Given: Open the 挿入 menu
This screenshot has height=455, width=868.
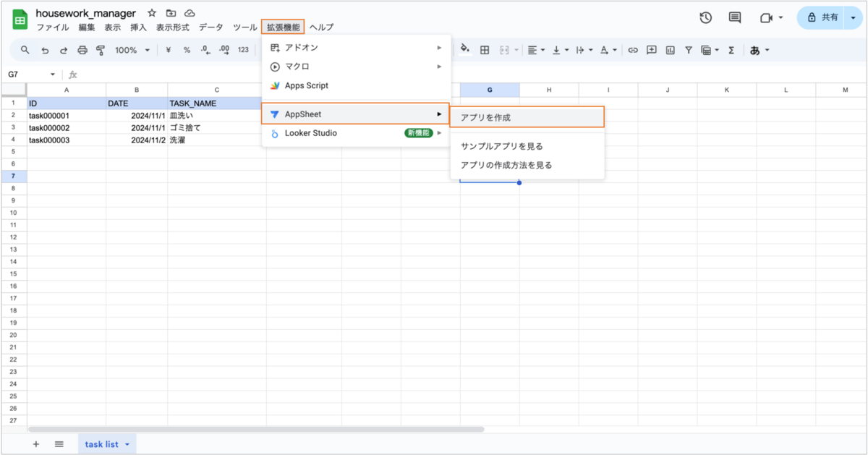Looking at the screenshot, I should tap(138, 27).
